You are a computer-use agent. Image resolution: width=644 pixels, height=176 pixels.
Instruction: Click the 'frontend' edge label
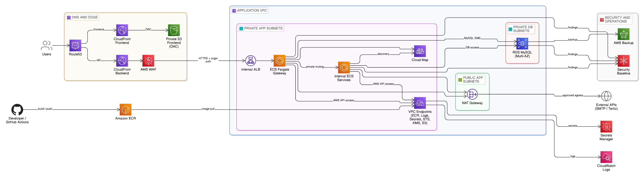click(x=99, y=30)
